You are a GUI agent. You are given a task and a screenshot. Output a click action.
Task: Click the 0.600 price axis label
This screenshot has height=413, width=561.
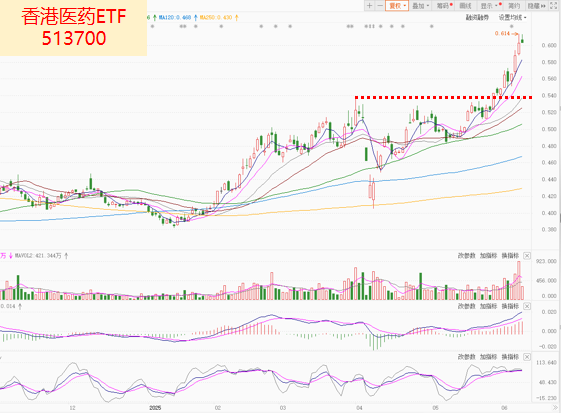pyautogui.click(x=549, y=45)
